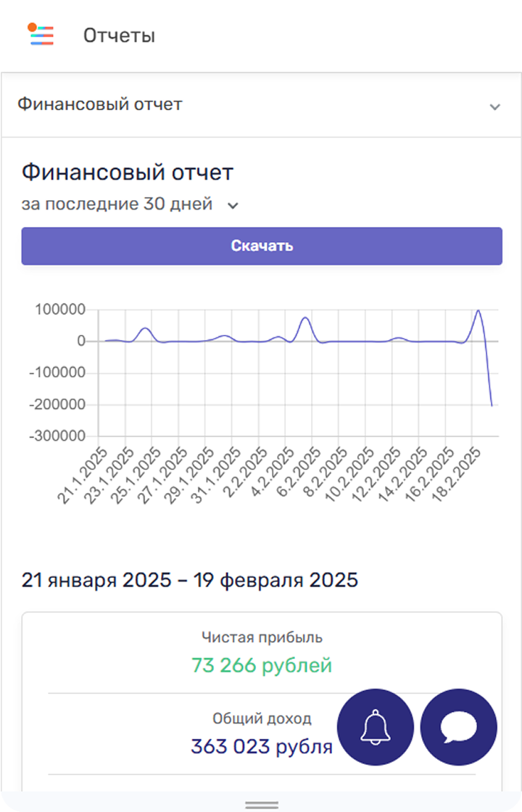Screen dimensions: 522x812
Task: Click the Общий доход label
Action: (262, 719)
